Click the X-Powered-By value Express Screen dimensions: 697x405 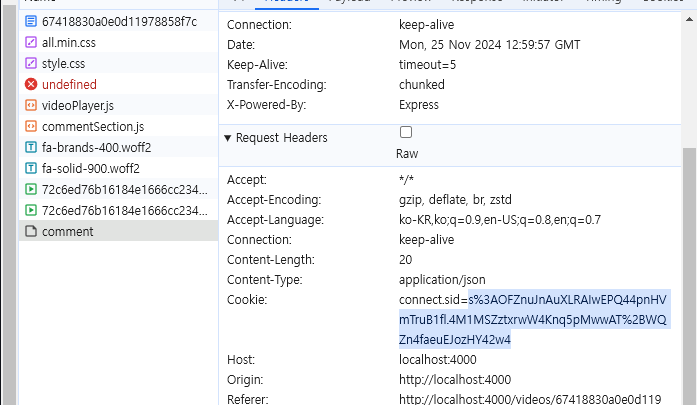419,105
